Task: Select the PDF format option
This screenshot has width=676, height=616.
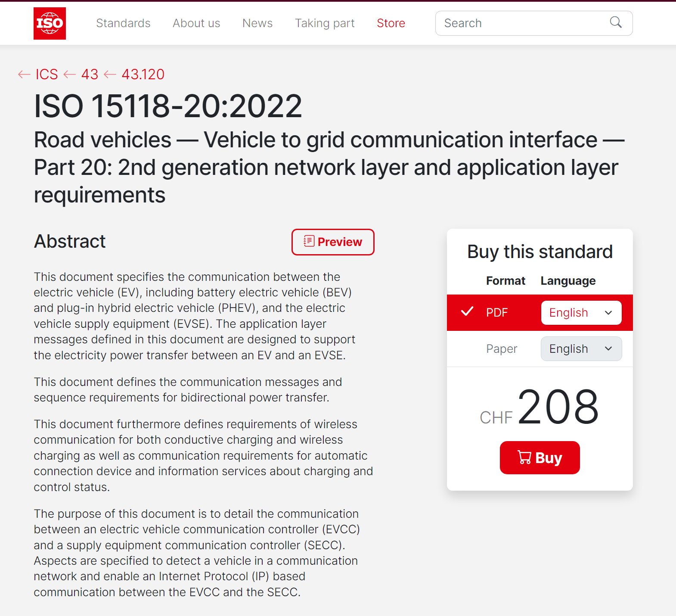Action: 497,313
